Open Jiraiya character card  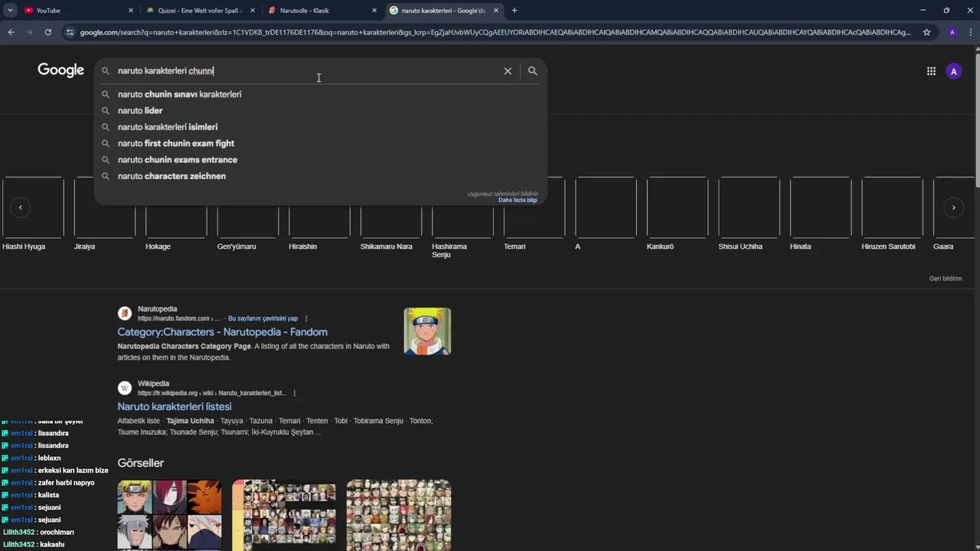click(x=104, y=214)
